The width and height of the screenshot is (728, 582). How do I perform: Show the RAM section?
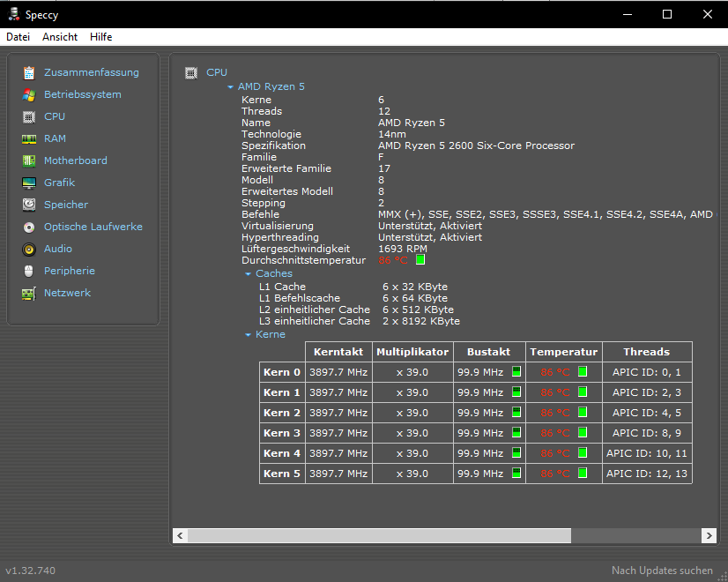tap(55, 138)
